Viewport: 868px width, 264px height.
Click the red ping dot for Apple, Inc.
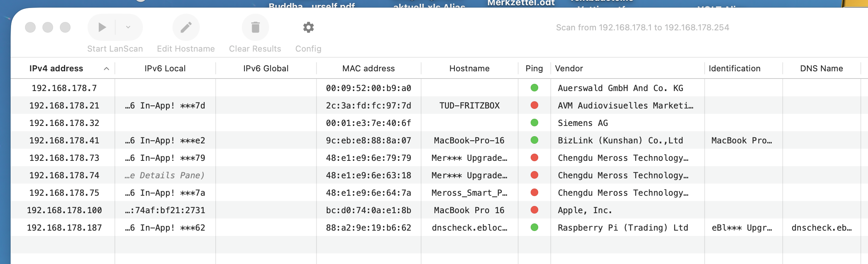[x=534, y=210]
